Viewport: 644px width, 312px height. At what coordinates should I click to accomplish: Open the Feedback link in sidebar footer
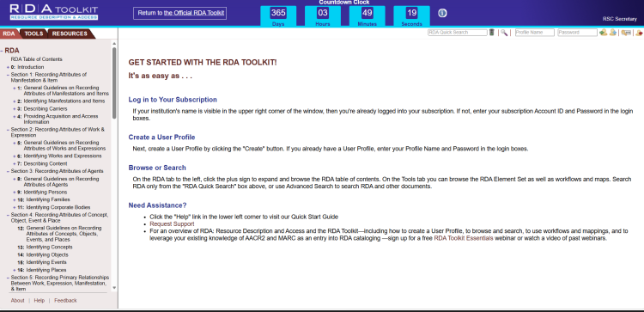click(x=65, y=301)
